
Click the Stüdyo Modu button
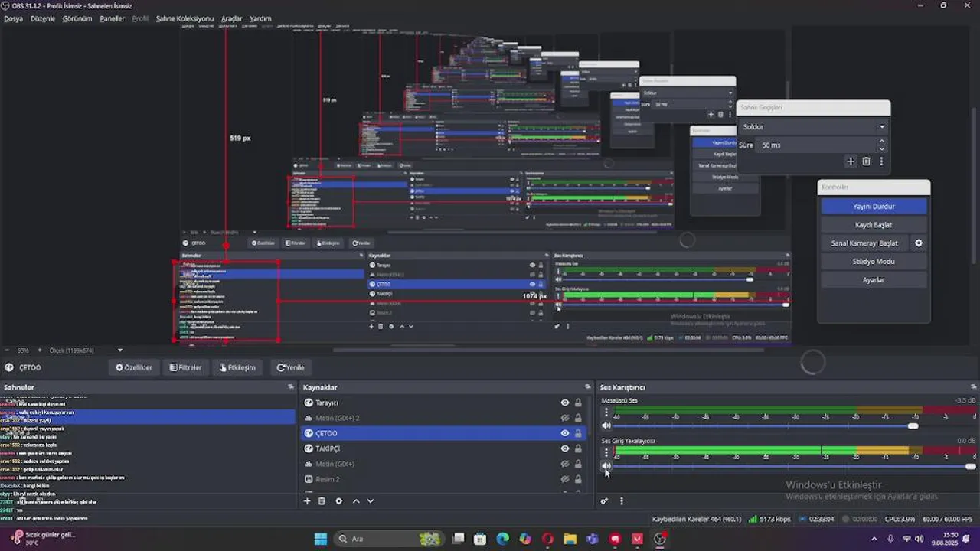coord(874,262)
